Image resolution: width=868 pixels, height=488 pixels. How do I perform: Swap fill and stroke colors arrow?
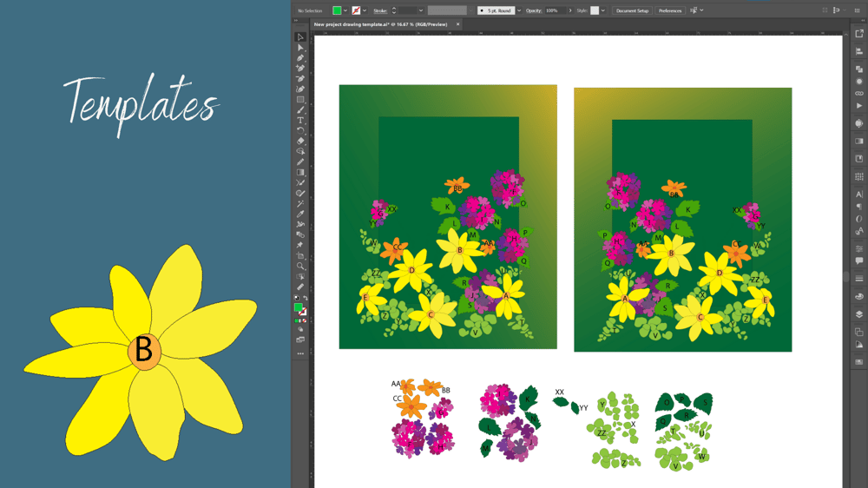pyautogui.click(x=305, y=298)
